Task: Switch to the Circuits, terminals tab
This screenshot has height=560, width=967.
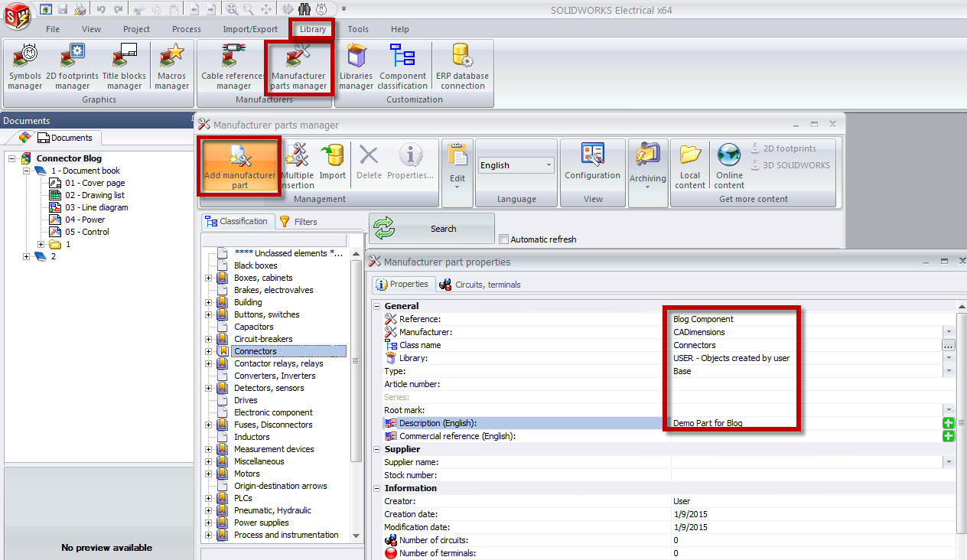Action: click(x=480, y=285)
